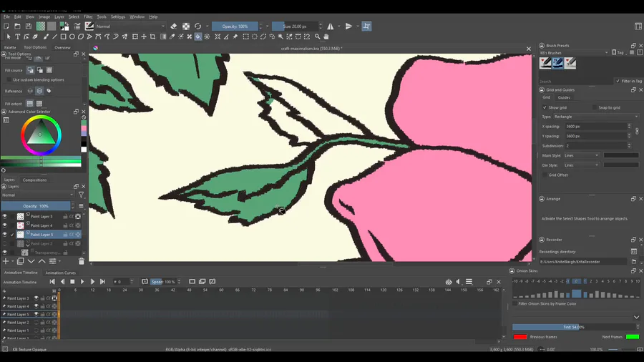The image size is (644, 362).
Task: Open the add layer dropdown arrow
Action: (x=13, y=261)
